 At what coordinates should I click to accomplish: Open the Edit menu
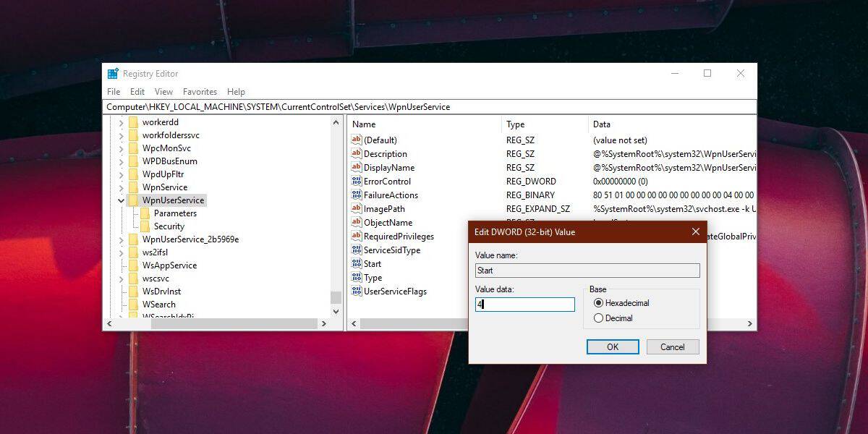coord(137,92)
